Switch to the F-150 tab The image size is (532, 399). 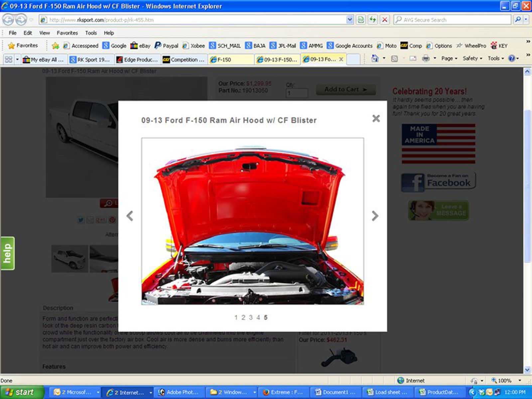[229, 60]
